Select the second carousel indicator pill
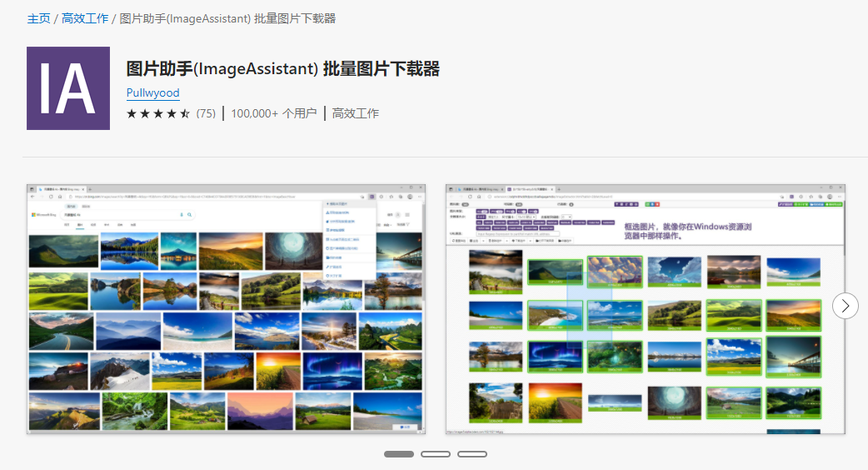 436,454
